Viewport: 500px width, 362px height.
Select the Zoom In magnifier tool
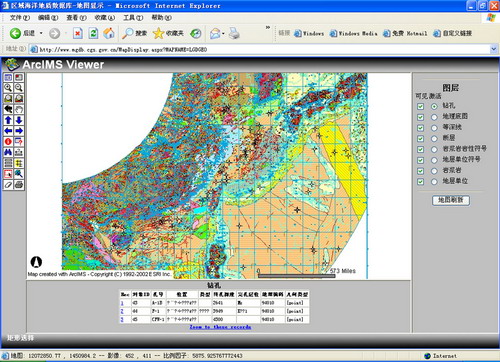point(8,88)
